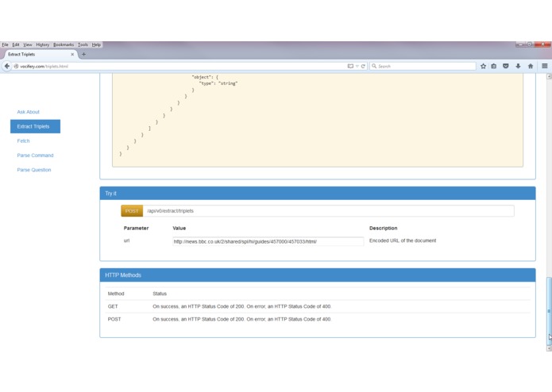The width and height of the screenshot is (552, 392).
Task: Click the scrollbar down arrow
Action: [549, 348]
